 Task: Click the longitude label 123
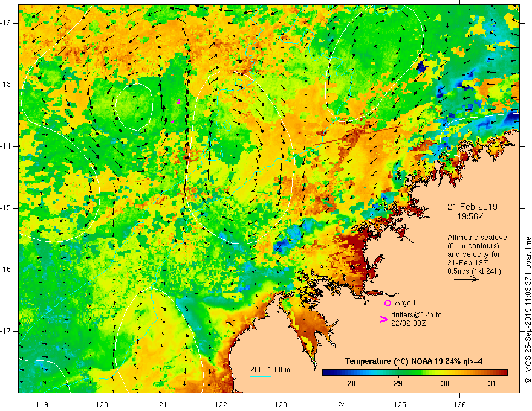[281, 404]
